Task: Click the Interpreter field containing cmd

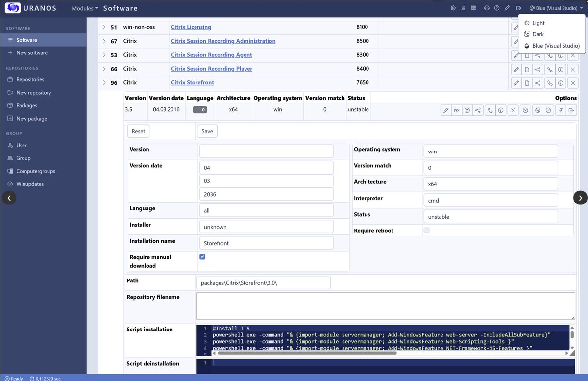Action: point(490,200)
